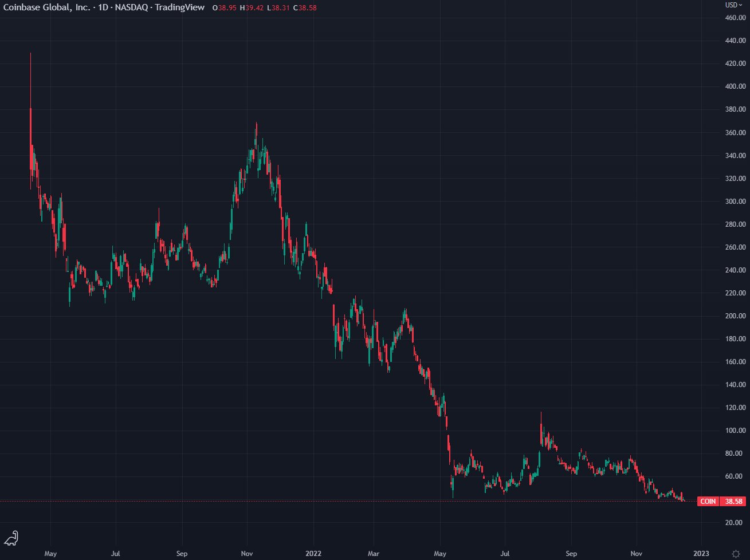Click the Mar time axis label
The width and height of the screenshot is (750, 560).
[374, 554]
